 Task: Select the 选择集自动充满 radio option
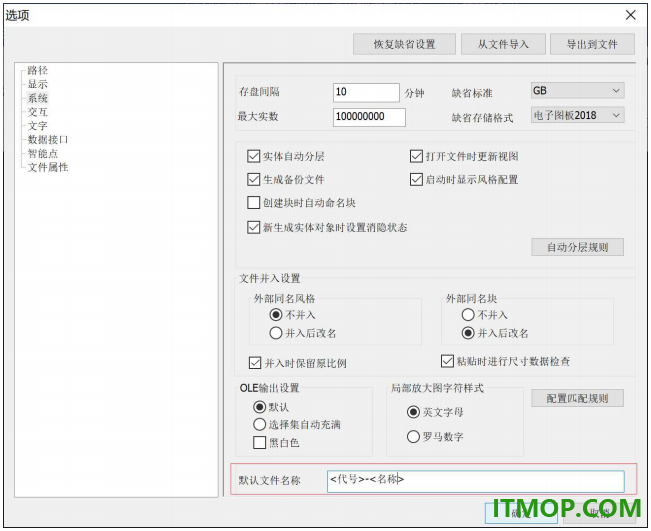pos(259,424)
